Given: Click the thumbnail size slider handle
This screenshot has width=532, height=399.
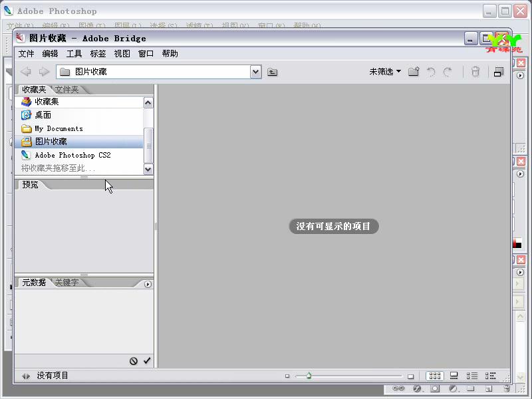Looking at the screenshot, I should point(309,376).
